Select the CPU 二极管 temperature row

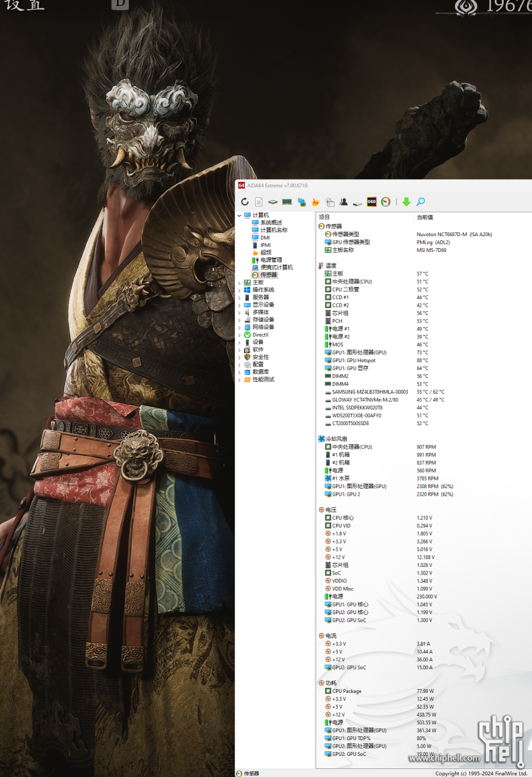pos(346,290)
